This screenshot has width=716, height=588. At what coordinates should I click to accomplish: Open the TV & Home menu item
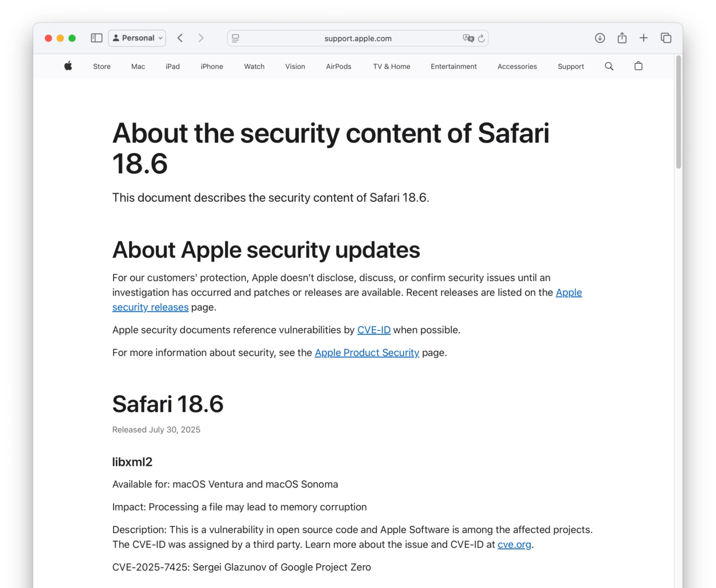(x=392, y=67)
